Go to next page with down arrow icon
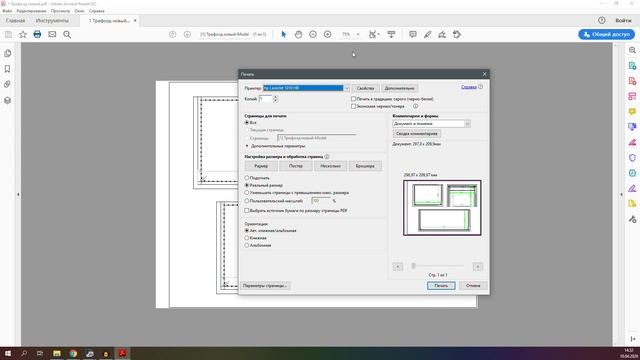Screen dimensions: 640x360 tap(187, 35)
